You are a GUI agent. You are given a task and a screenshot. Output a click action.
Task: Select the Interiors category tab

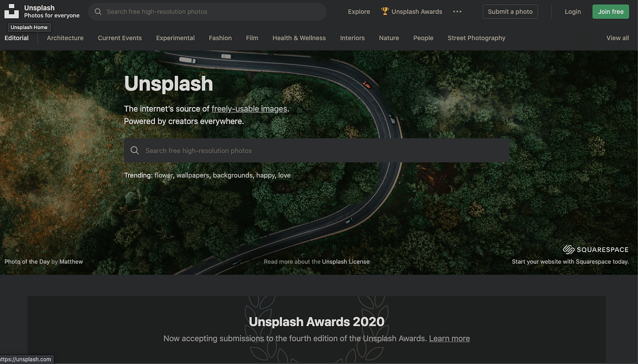click(352, 38)
